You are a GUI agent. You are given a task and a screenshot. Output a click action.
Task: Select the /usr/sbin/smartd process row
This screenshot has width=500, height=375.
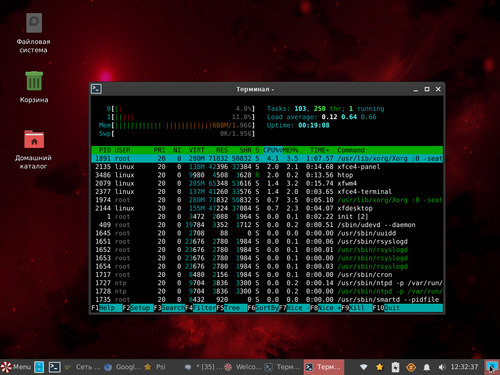(267, 300)
